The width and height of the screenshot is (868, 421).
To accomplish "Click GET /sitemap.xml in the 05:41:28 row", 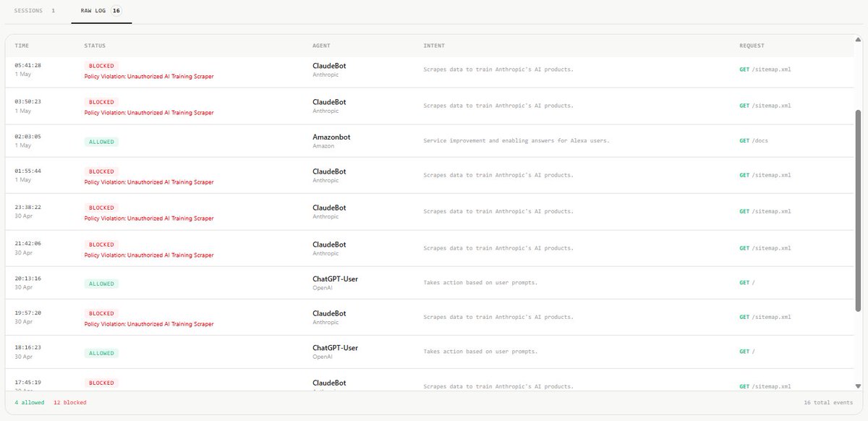I will (x=765, y=69).
